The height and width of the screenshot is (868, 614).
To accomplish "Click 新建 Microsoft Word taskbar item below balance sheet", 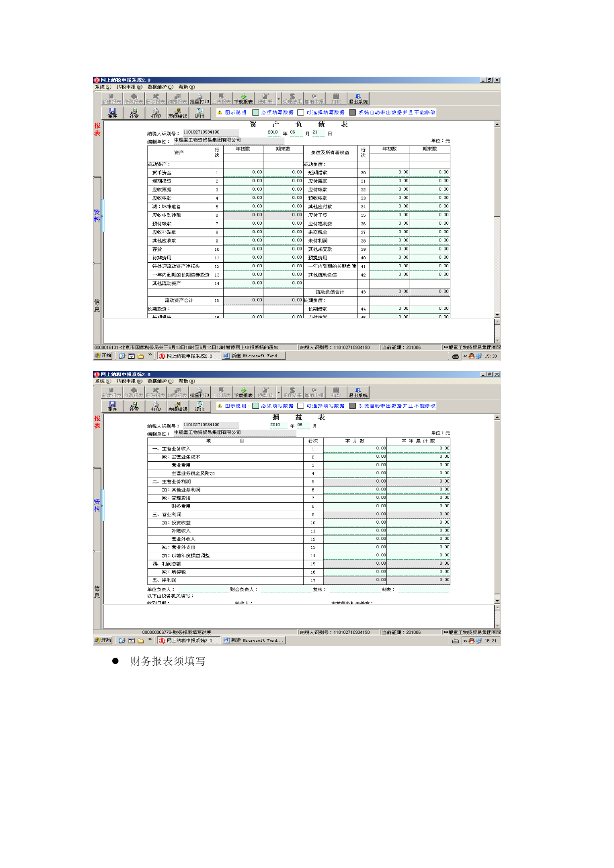I will click(253, 356).
